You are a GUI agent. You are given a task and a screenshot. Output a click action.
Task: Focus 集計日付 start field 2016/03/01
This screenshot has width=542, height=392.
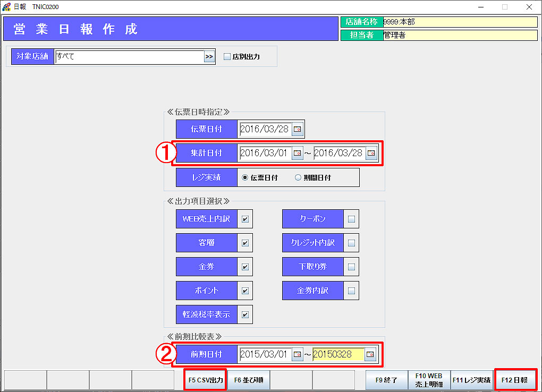266,153
